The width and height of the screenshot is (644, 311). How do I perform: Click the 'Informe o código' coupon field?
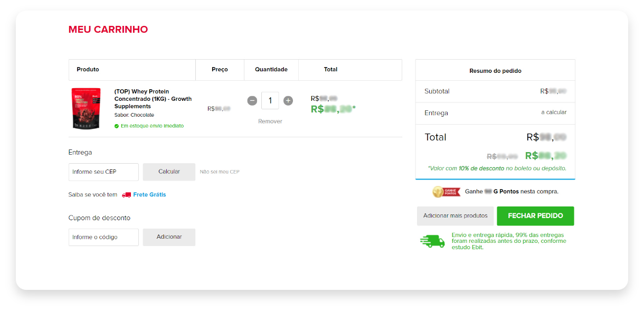[103, 237]
